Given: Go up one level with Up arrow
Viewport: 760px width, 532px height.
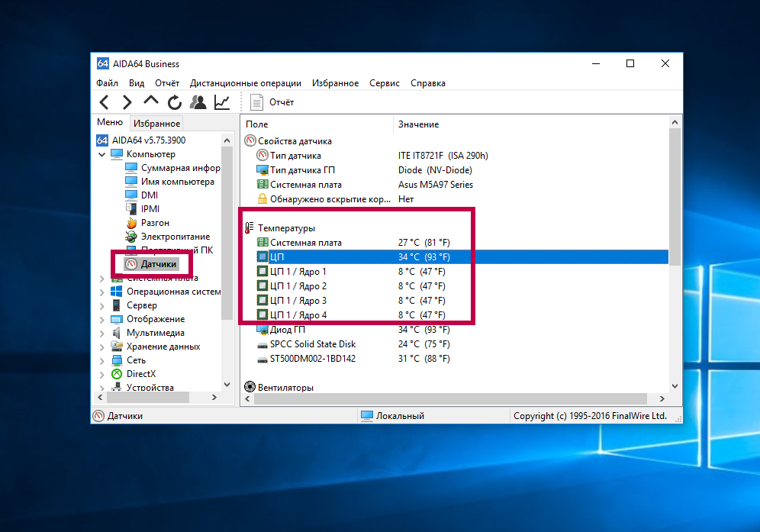Looking at the screenshot, I should 151,102.
